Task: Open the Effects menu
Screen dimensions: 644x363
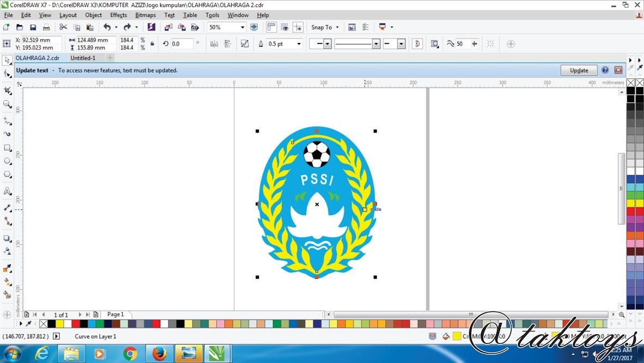Action: click(118, 15)
